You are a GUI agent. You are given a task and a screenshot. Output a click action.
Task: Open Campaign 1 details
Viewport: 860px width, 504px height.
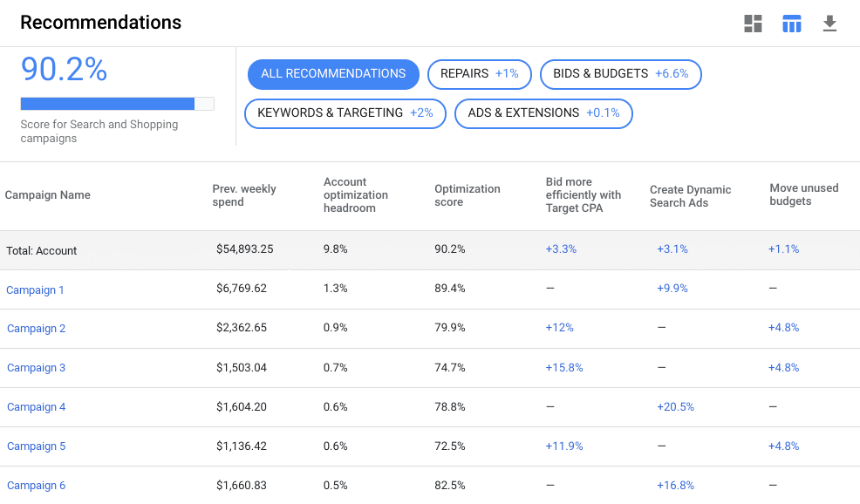pyautogui.click(x=35, y=289)
